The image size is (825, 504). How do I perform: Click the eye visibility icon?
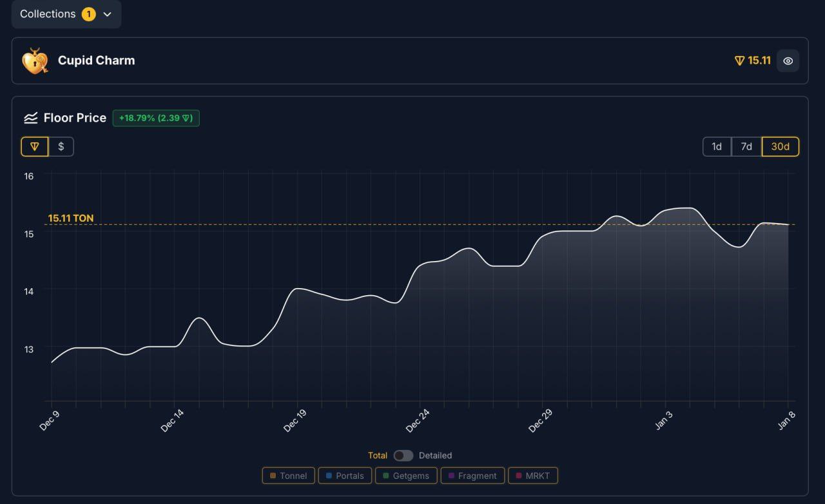point(788,61)
